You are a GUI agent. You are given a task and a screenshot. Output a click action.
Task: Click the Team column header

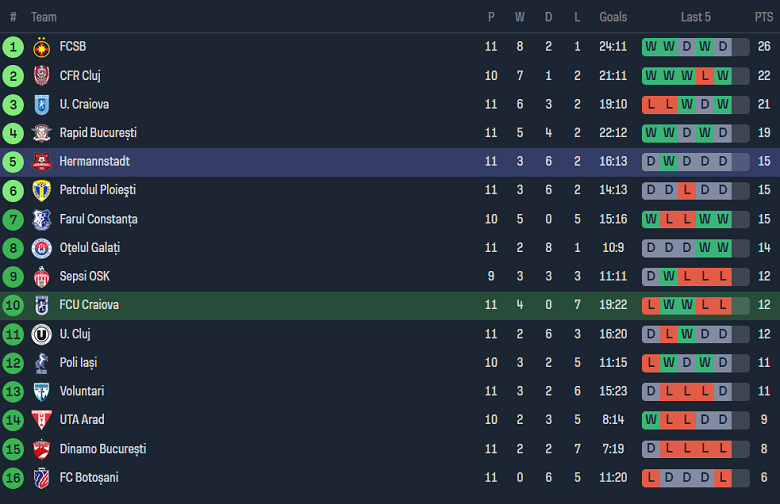(x=44, y=17)
